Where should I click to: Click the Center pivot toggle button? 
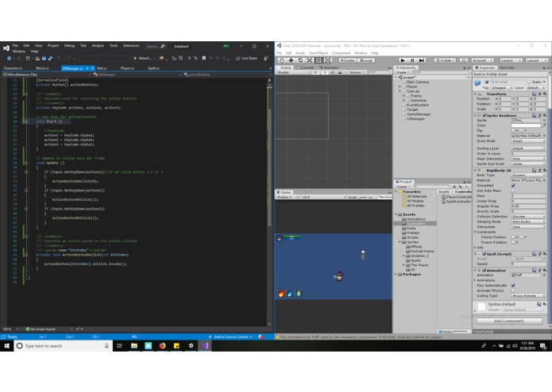coord(347,60)
